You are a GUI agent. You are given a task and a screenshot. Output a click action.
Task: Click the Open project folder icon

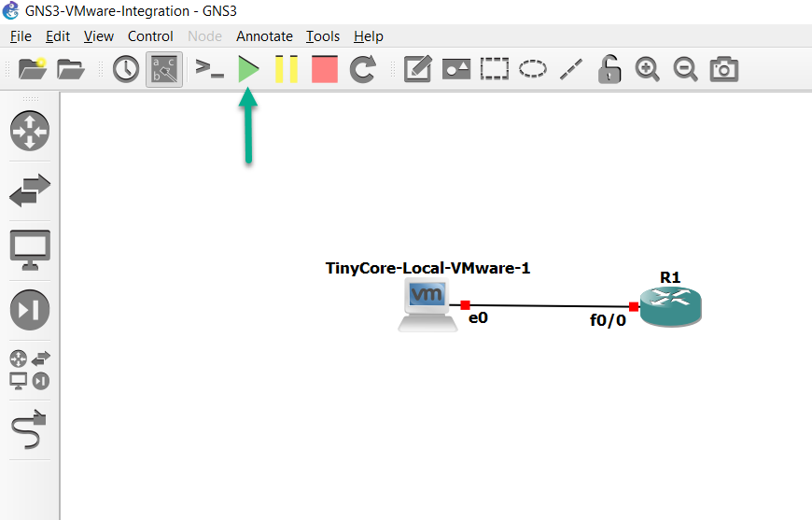(x=70, y=69)
